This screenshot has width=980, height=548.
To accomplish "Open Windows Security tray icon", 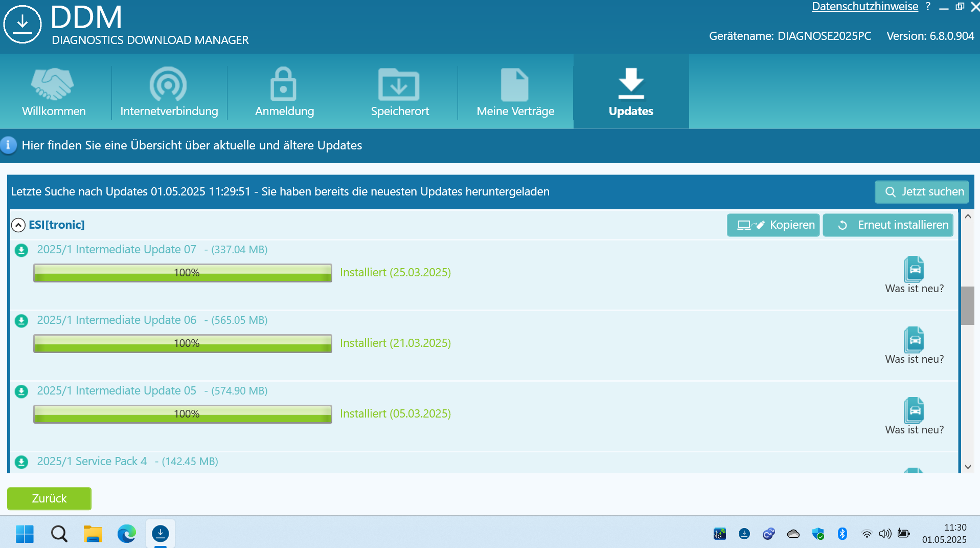I will click(x=818, y=534).
